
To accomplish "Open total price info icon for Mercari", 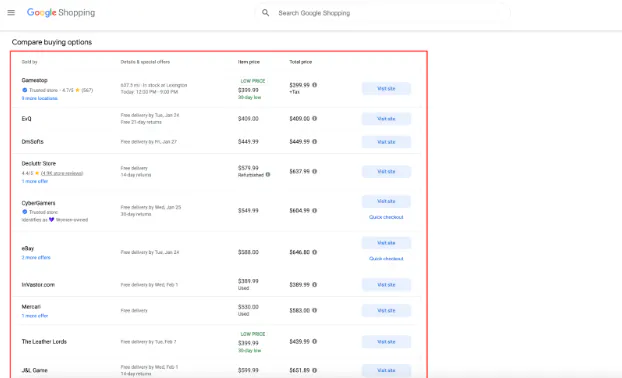I will click(315, 311).
